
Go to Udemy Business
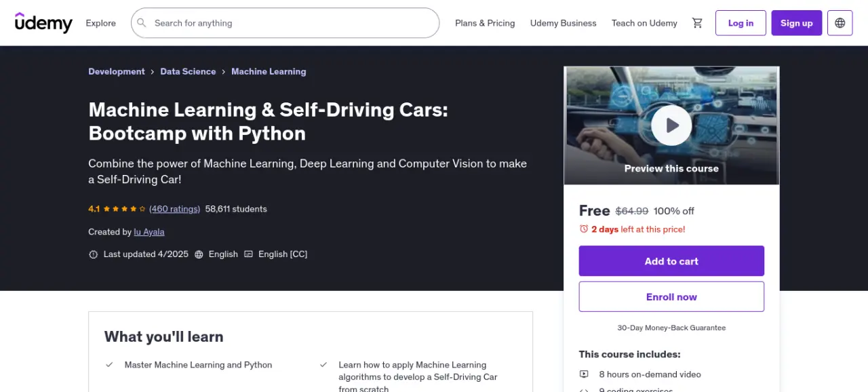pos(564,23)
